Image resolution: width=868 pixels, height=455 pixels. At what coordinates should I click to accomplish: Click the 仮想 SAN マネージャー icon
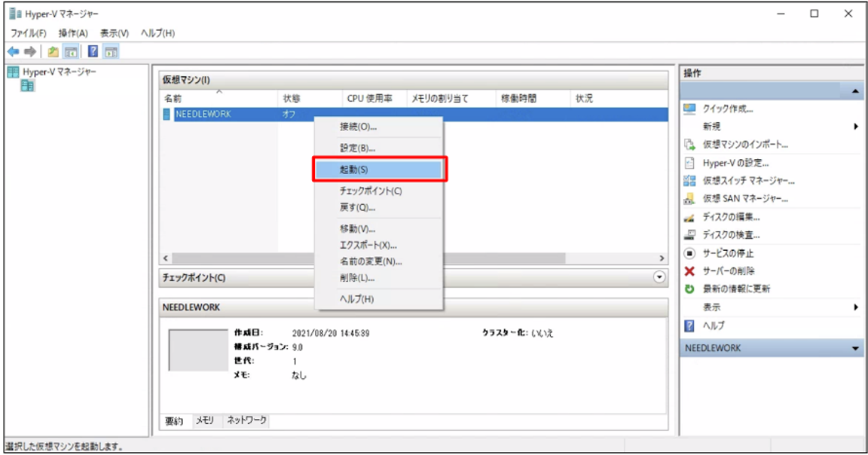pos(689,198)
